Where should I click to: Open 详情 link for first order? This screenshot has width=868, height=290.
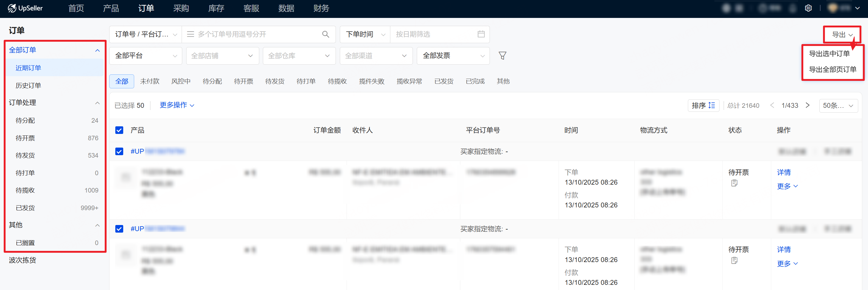pos(783,172)
